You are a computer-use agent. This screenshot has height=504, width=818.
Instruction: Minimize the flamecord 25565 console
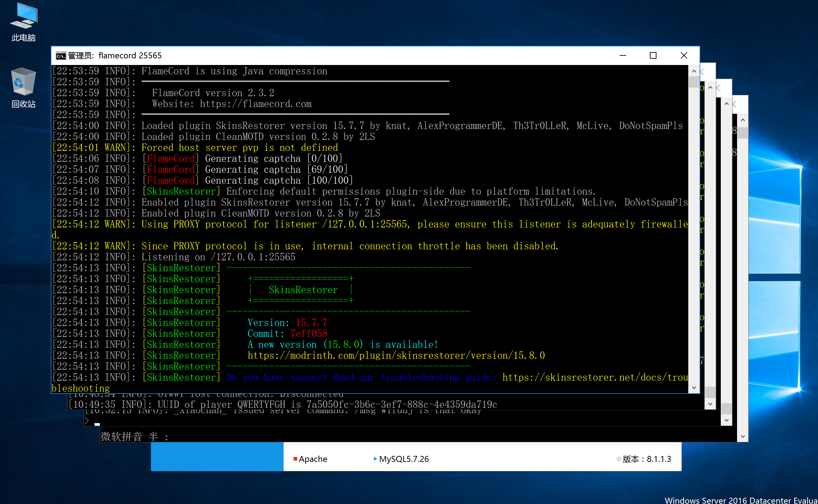[x=623, y=56]
